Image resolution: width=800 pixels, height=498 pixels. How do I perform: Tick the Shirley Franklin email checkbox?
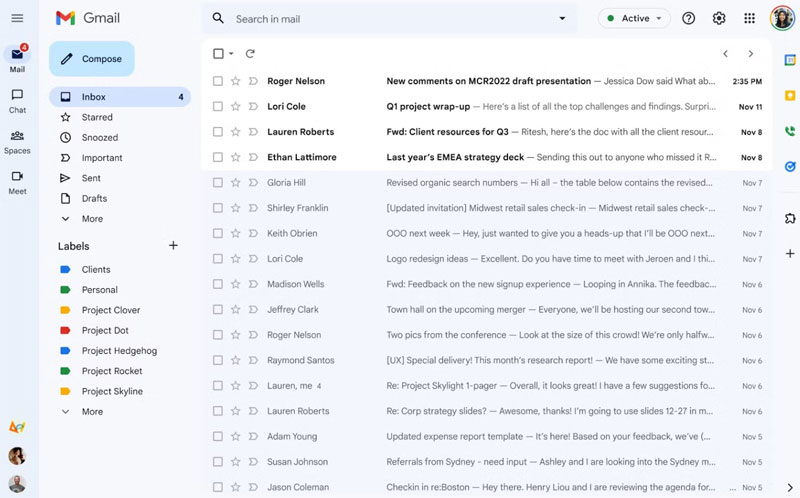[218, 208]
